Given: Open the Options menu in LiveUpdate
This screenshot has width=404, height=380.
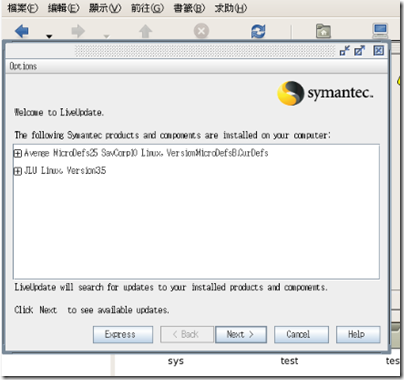Looking at the screenshot, I should [23, 66].
